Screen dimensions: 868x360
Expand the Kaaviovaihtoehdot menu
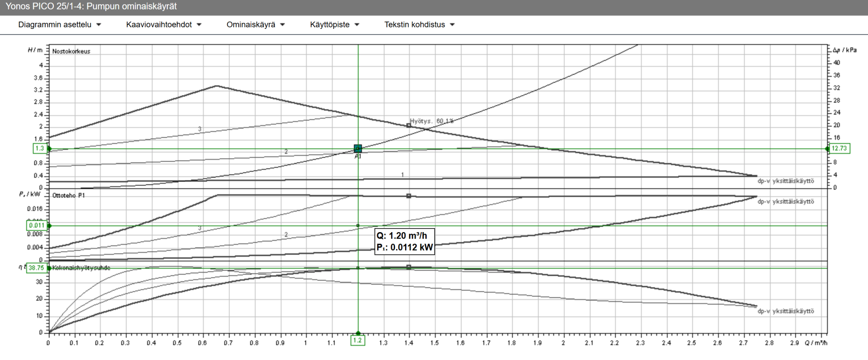[x=164, y=24]
